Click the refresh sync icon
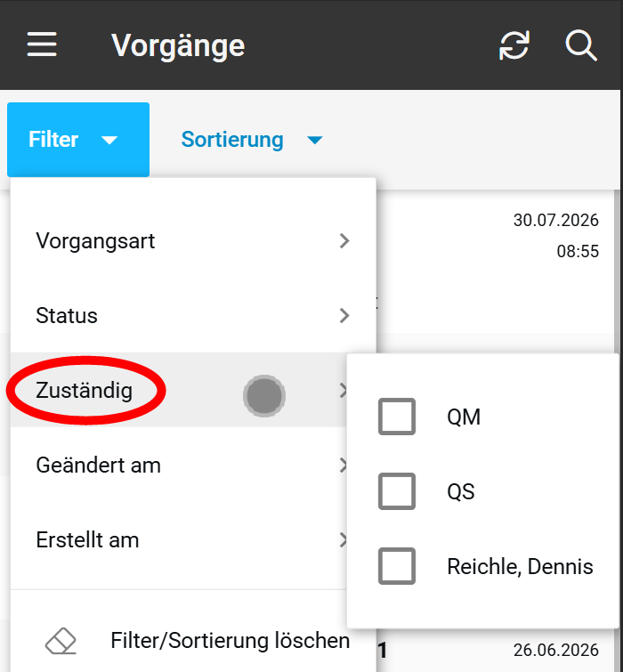This screenshot has width=623, height=672. point(514,45)
